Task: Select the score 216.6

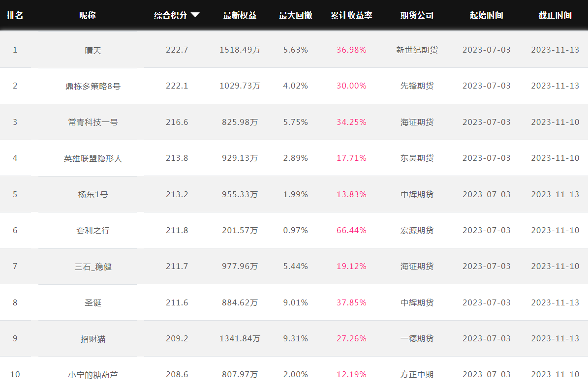Action: (177, 122)
